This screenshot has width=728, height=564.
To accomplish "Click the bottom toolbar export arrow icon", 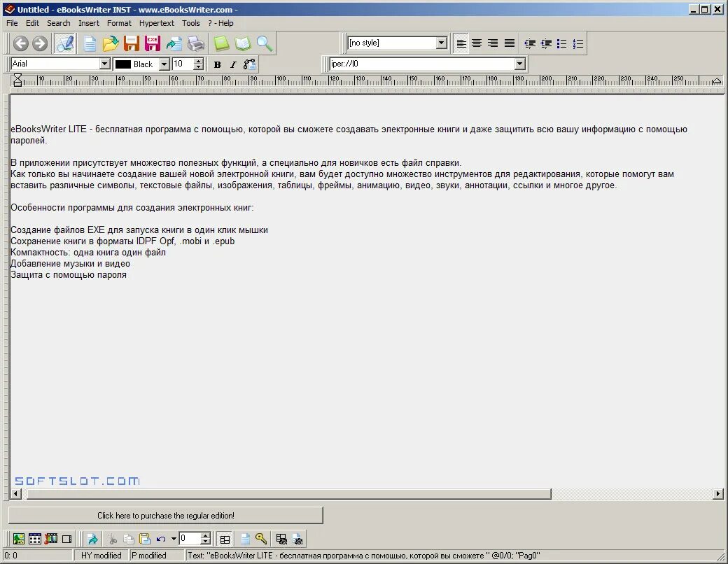I will point(93,539).
